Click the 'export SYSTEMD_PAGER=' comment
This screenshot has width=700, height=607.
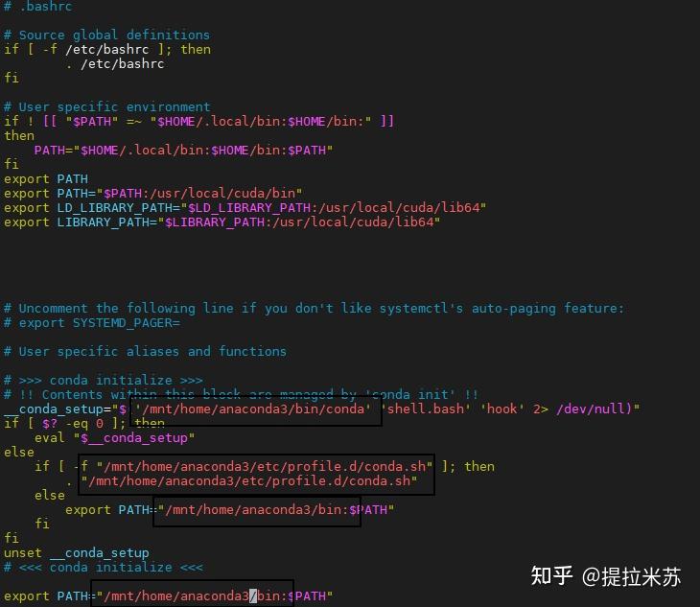tap(92, 323)
